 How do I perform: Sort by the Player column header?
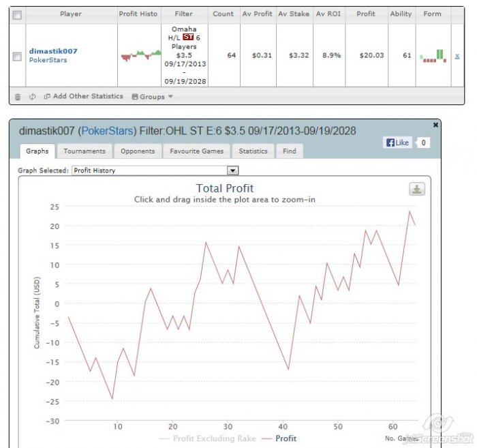pyautogui.click(x=71, y=14)
